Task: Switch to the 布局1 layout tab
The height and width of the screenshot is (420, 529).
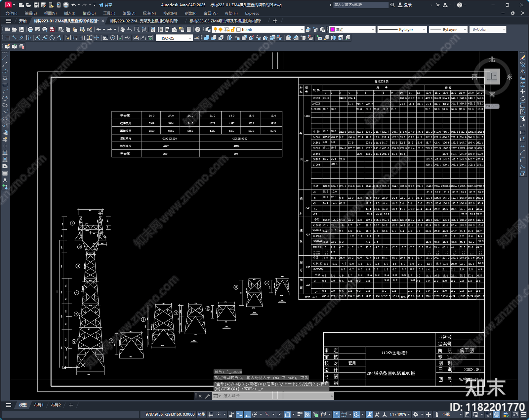Action: 39,405
